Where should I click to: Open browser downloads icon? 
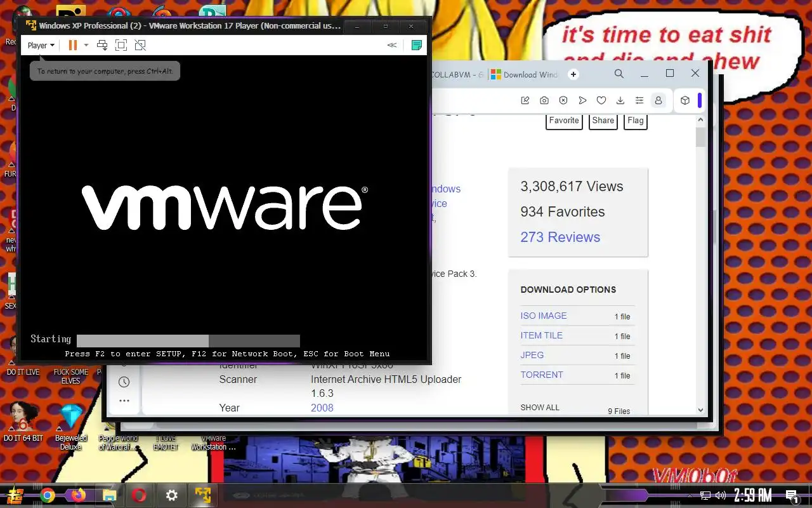(620, 100)
